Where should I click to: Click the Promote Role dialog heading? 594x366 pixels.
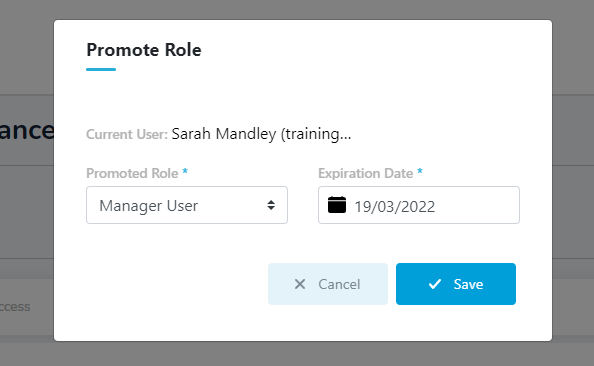point(144,50)
